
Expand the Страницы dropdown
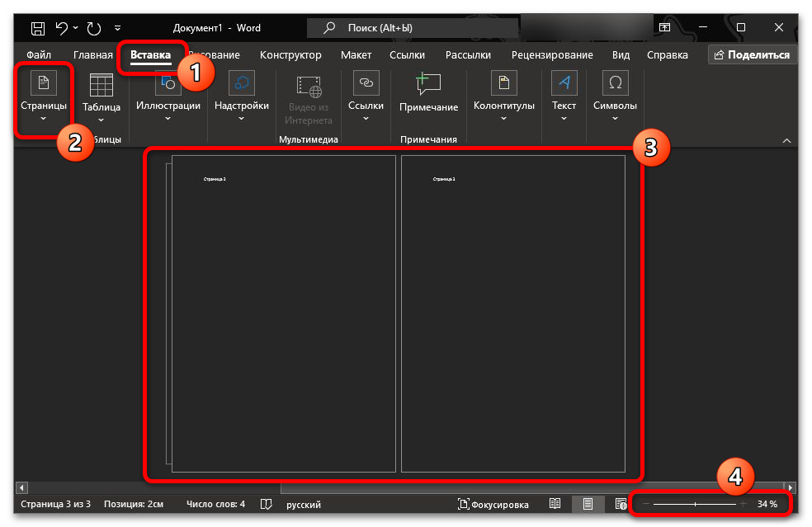click(x=44, y=118)
